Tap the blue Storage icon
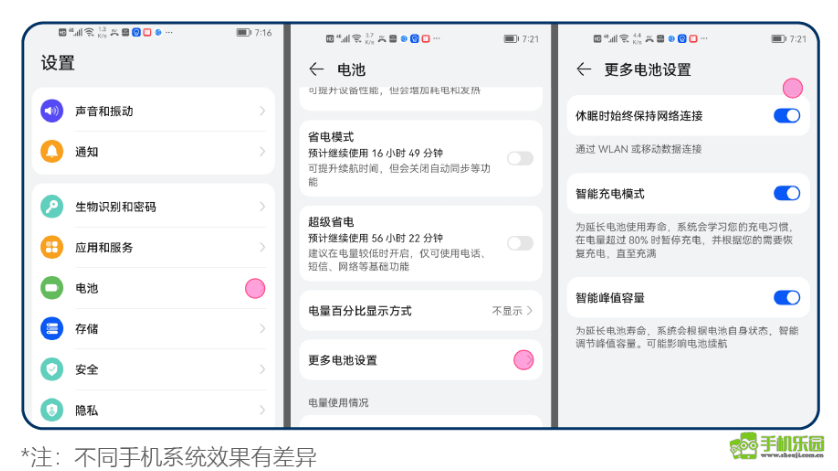The height and width of the screenshot is (471, 838). pyautogui.click(x=52, y=329)
